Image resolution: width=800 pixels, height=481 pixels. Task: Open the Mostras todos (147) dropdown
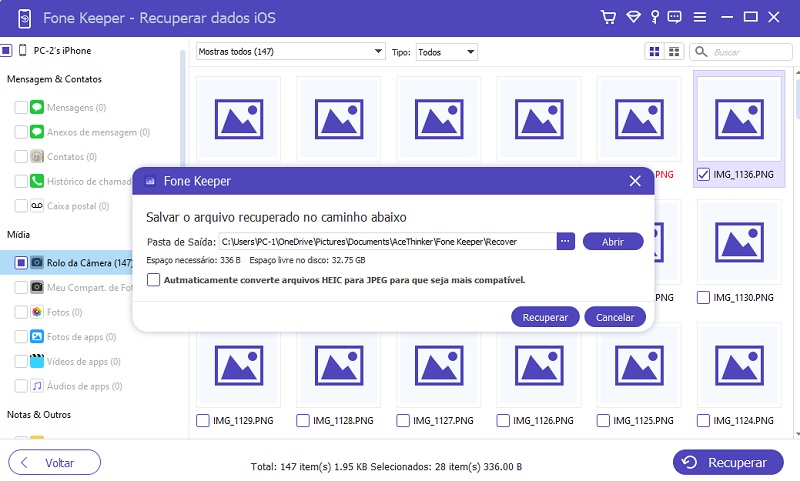[290, 52]
